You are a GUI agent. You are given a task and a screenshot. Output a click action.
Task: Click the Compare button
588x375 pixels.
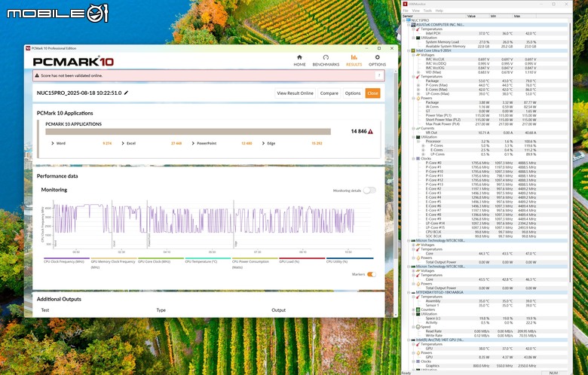coord(329,93)
